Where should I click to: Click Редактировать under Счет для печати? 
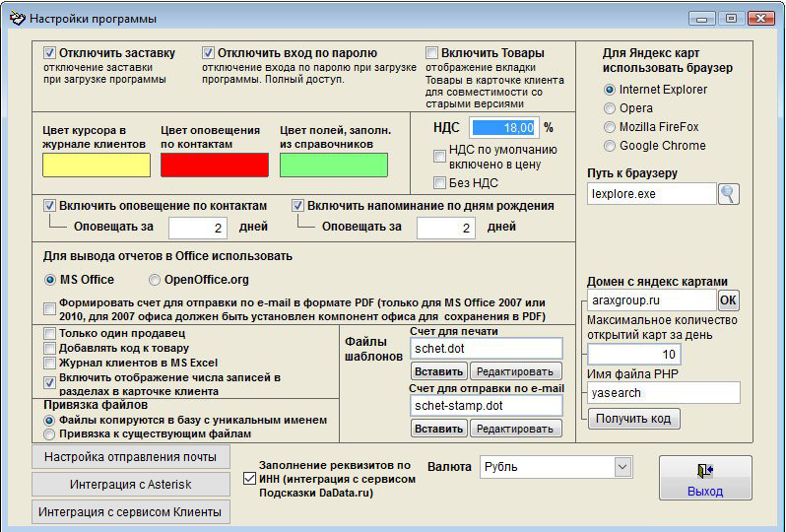tap(515, 371)
